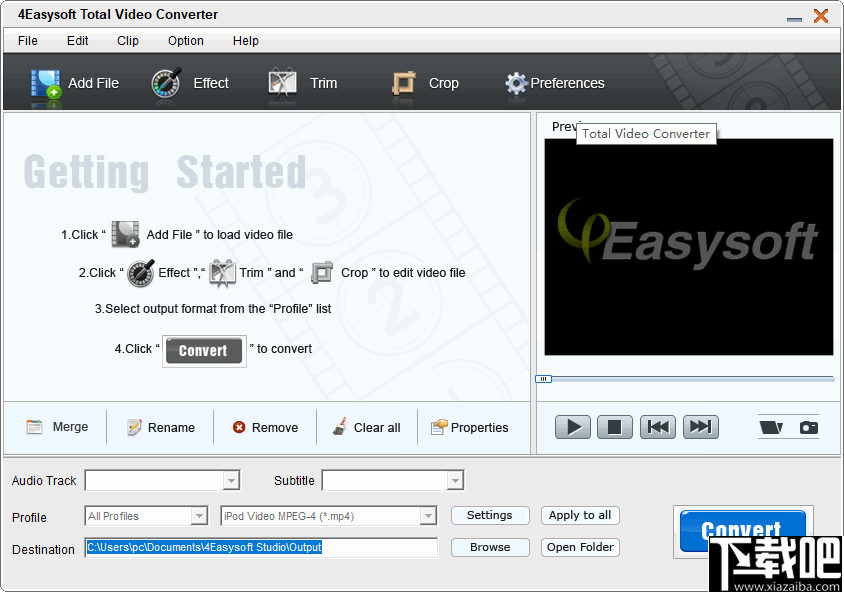This screenshot has width=844, height=592.
Task: Click the Merge icon
Action: tap(33, 427)
